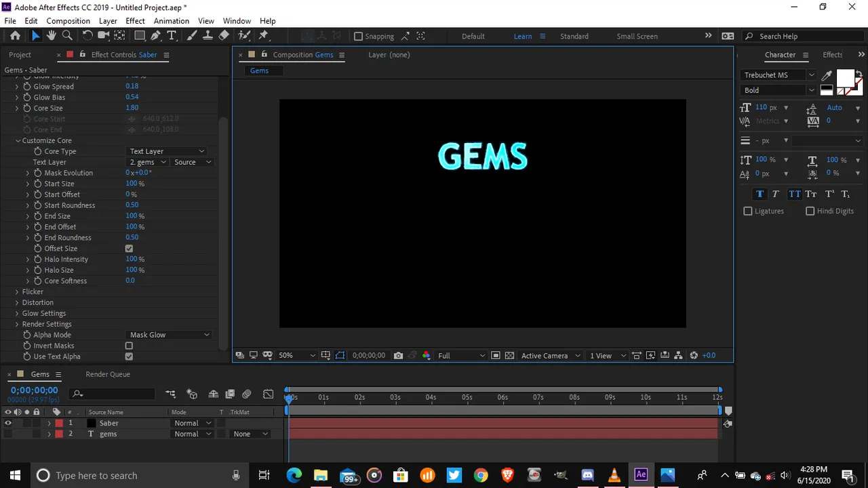Open the Trebuchet MS font dropdown
The width and height of the screenshot is (868, 488).
click(779, 75)
